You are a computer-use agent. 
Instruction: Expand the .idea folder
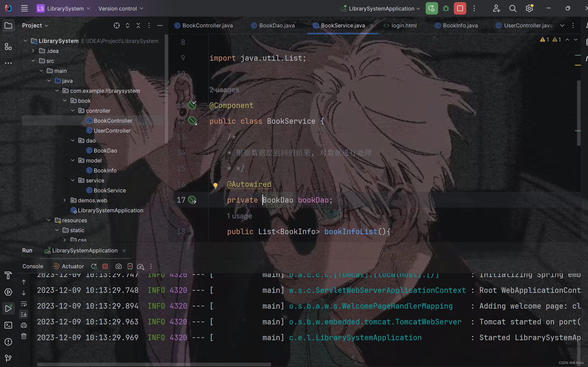click(33, 51)
